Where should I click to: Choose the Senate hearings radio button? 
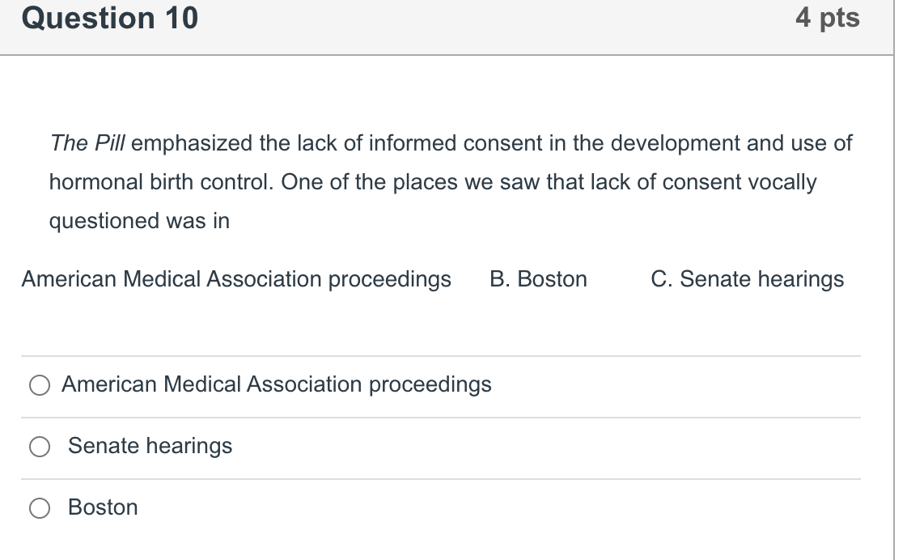[x=40, y=447]
